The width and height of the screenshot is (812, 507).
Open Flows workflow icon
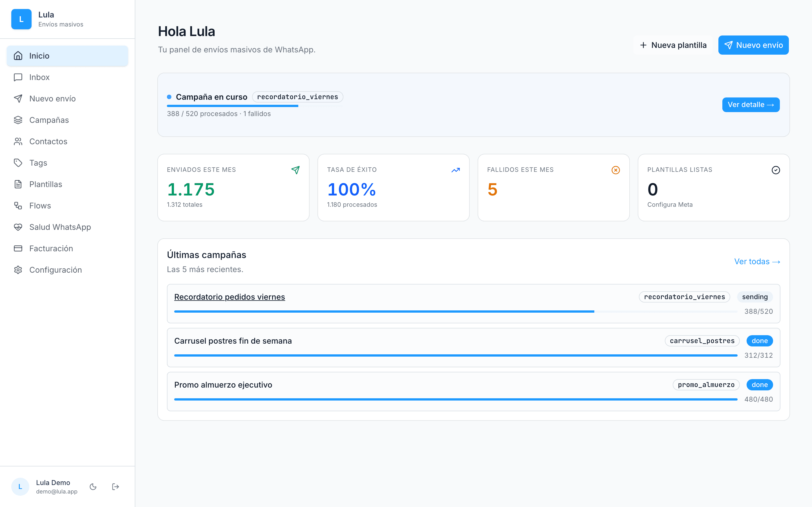[18, 206]
